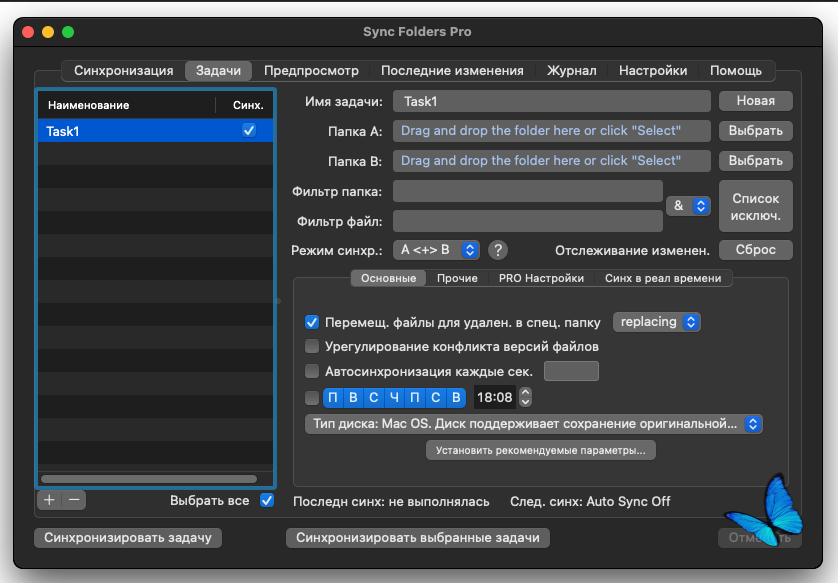Click Установить рекомендуемые параметры button

click(541, 450)
